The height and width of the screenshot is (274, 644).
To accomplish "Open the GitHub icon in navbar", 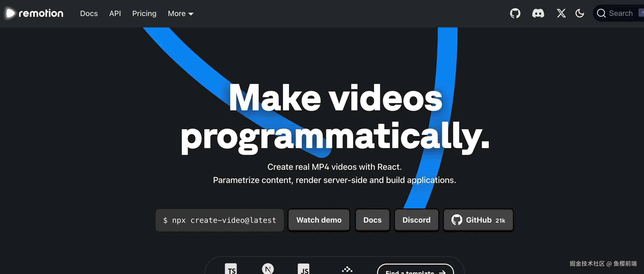I will [x=515, y=13].
